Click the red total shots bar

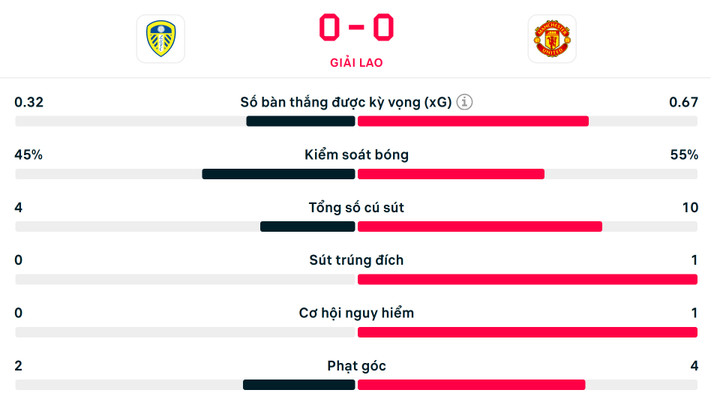(480, 226)
